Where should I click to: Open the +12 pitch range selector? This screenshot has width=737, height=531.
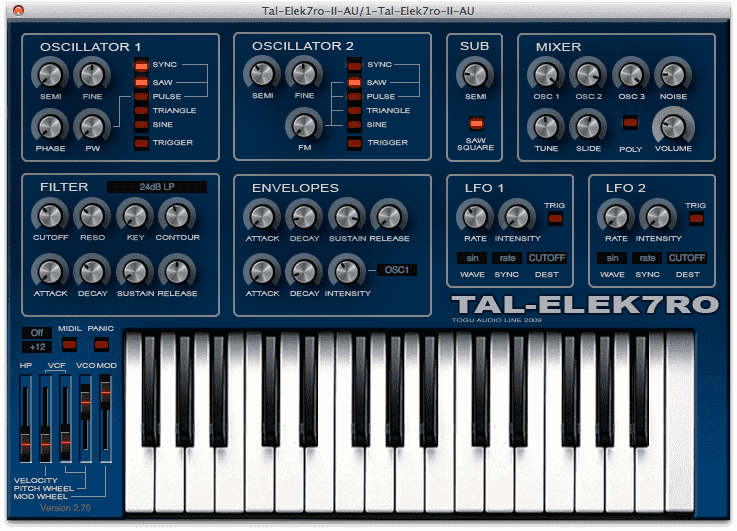coord(37,347)
